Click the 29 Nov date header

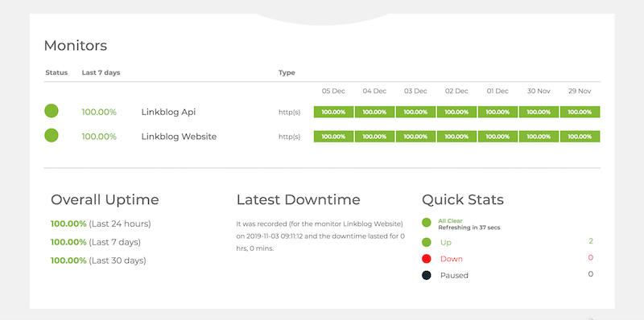(580, 91)
